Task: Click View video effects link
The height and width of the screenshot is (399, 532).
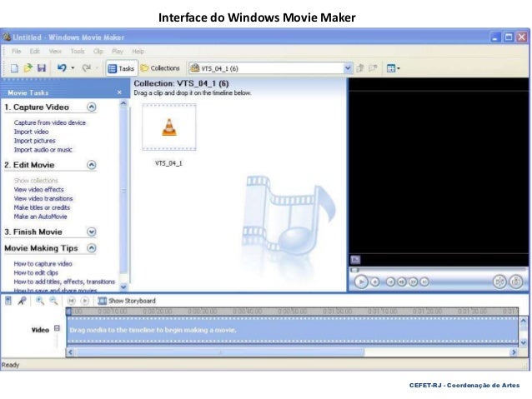Action: (x=38, y=189)
